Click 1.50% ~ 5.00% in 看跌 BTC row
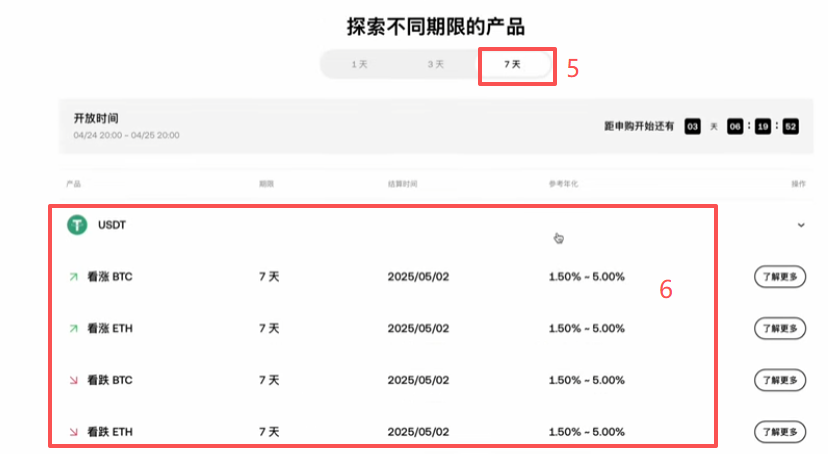This screenshot has width=828, height=454. click(587, 380)
